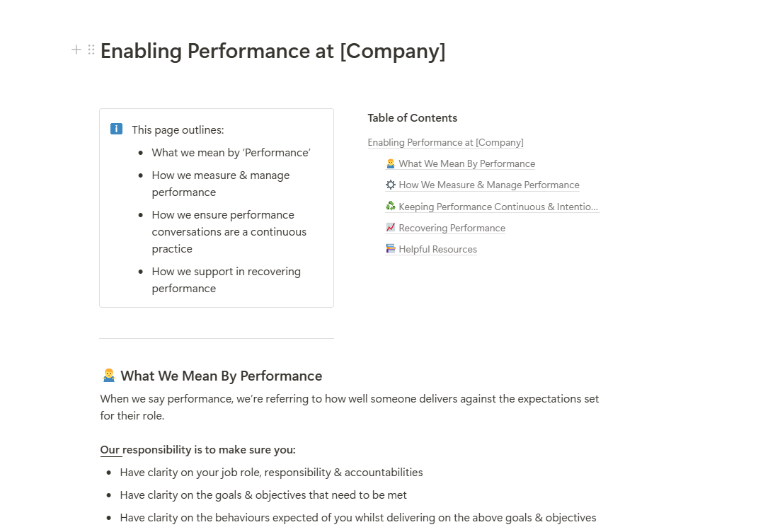Click the page title heading text

pyautogui.click(x=272, y=51)
